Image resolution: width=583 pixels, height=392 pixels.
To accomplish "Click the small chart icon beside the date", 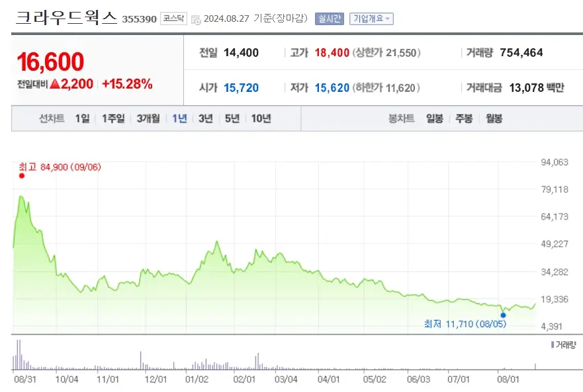I will click(x=195, y=19).
